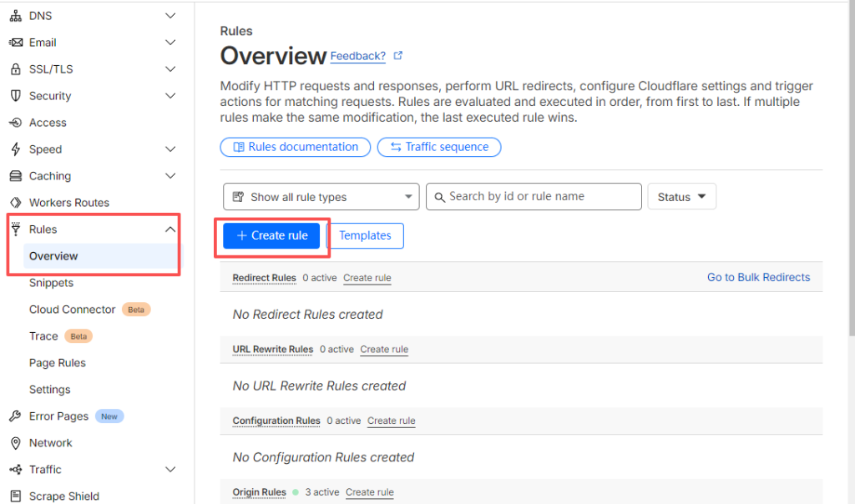Image resolution: width=855 pixels, height=504 pixels.
Task: Open the external Feedback link icon
Action: [x=398, y=56]
